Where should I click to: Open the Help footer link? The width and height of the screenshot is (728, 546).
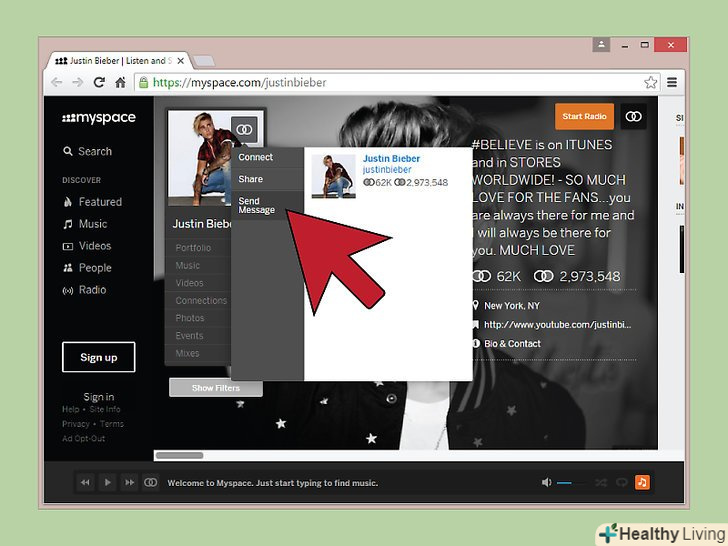coord(71,409)
